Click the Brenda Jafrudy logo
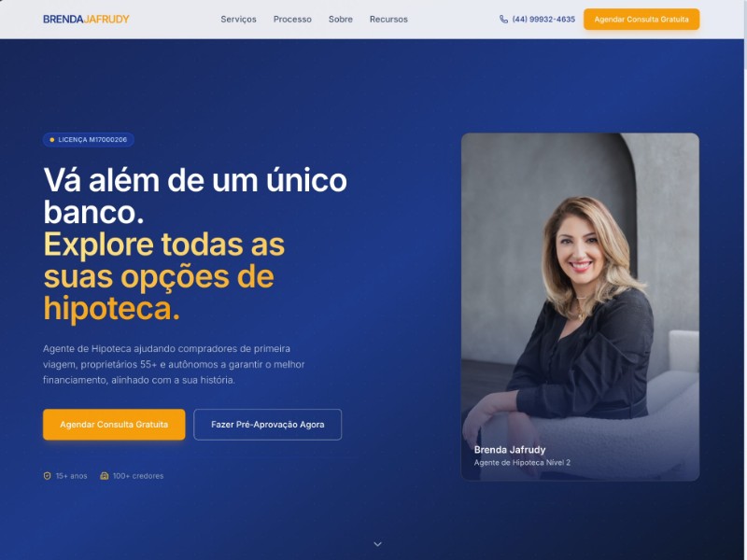 86,19
